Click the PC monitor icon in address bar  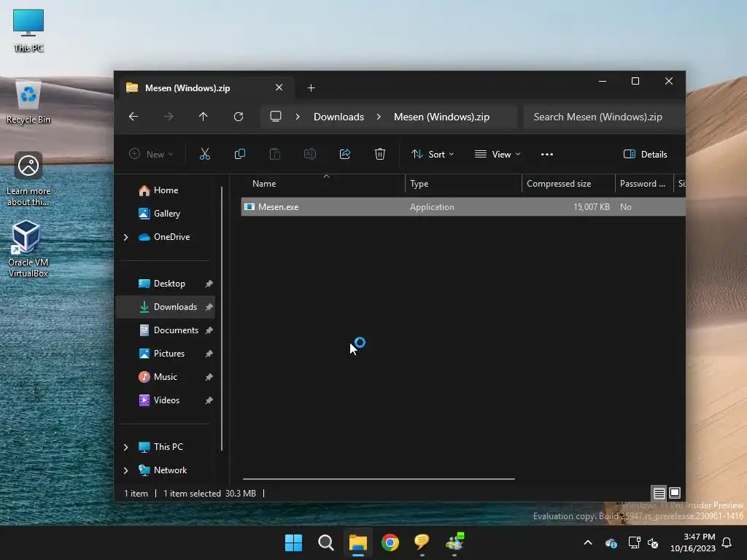276,117
